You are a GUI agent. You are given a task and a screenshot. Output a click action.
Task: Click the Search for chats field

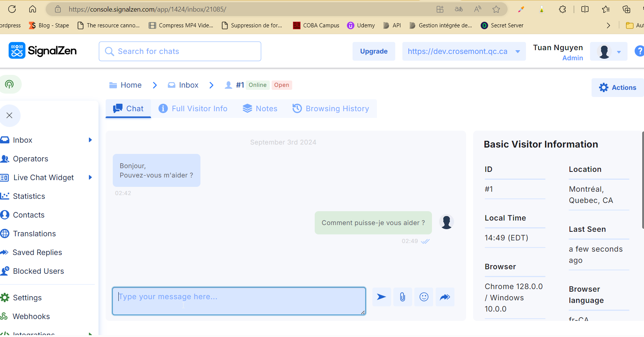click(x=180, y=51)
